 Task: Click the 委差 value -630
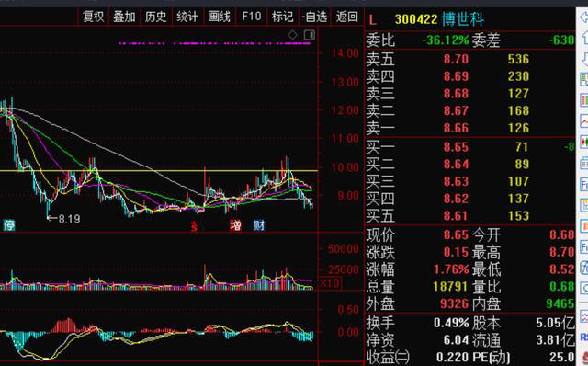[561, 40]
